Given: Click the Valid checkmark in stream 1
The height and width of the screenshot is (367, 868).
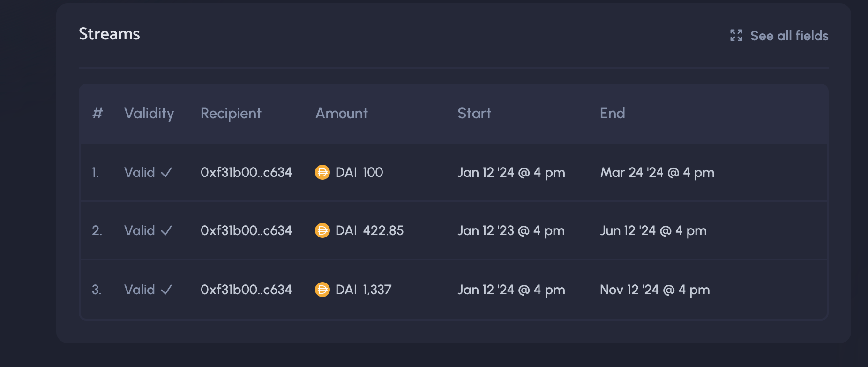Looking at the screenshot, I should tap(166, 173).
